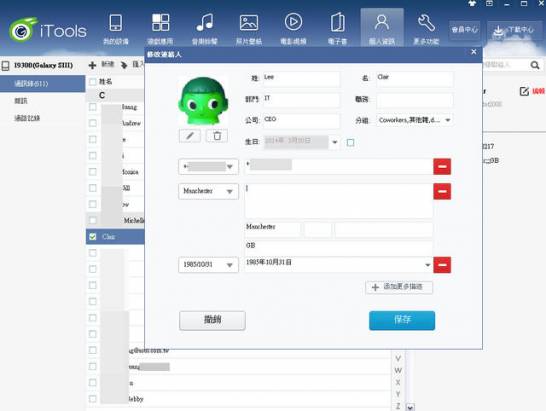Image resolution: width=546 pixels, height=411 pixels.
Task: Tick the checkbox beside the birthday field
Action: (x=351, y=142)
